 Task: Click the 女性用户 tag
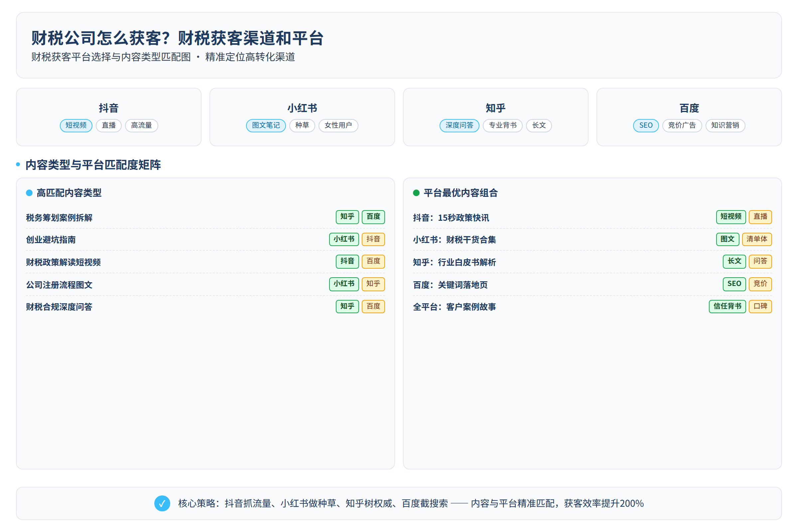click(x=338, y=126)
